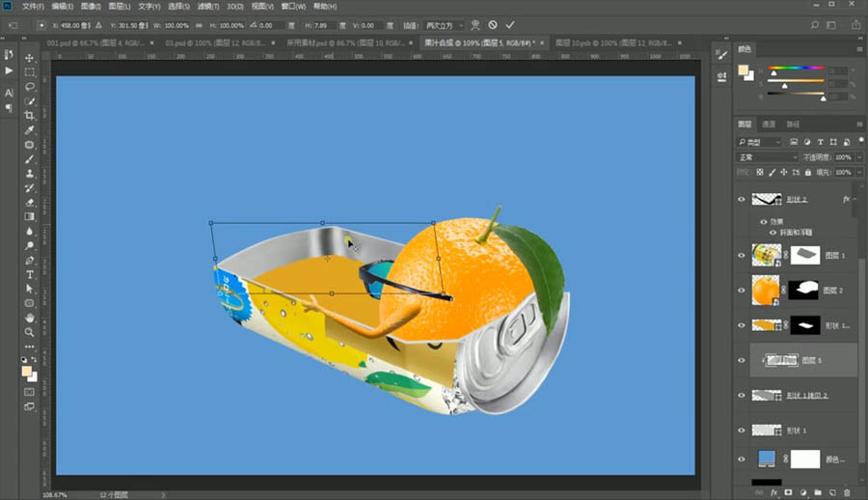Select the Move tool
Image resolution: width=868 pixels, height=500 pixels.
29,57
